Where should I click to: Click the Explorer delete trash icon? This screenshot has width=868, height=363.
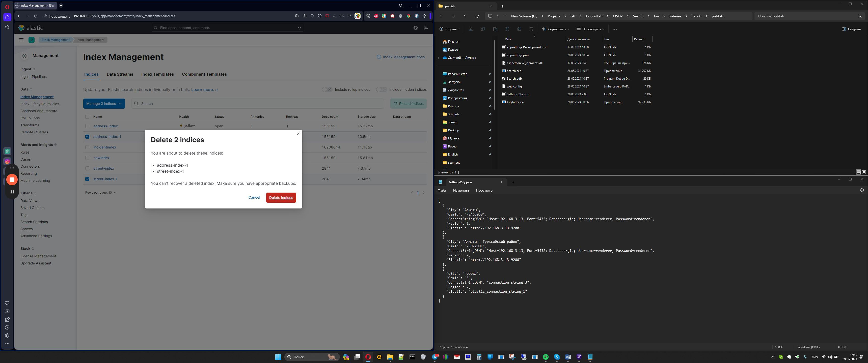[x=531, y=29]
